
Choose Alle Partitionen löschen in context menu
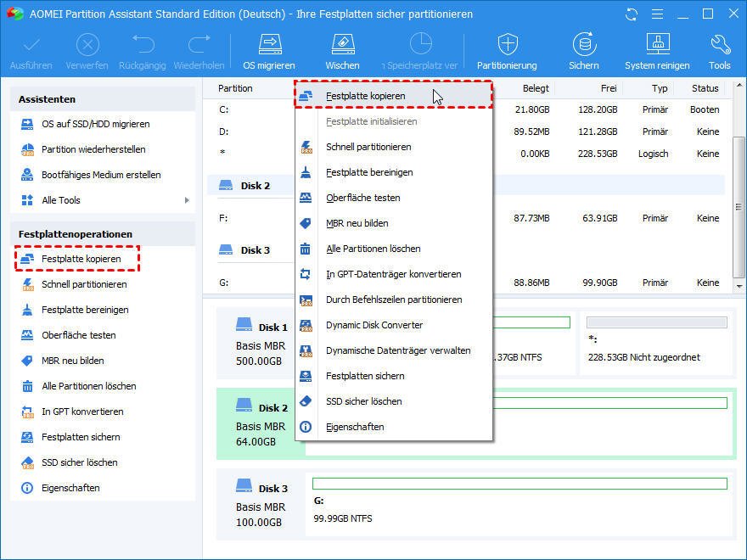point(394,249)
